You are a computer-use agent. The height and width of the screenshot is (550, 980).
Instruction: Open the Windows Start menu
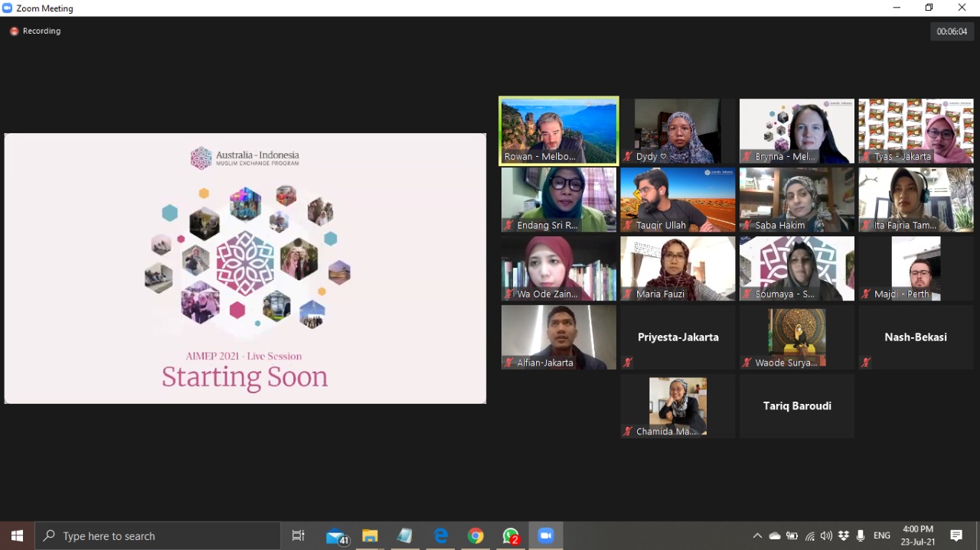tap(17, 535)
